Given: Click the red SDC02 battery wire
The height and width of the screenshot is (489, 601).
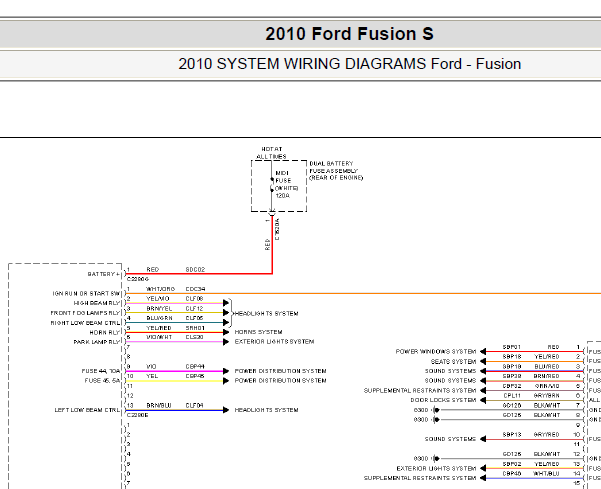Looking at the screenshot, I should [x=199, y=274].
